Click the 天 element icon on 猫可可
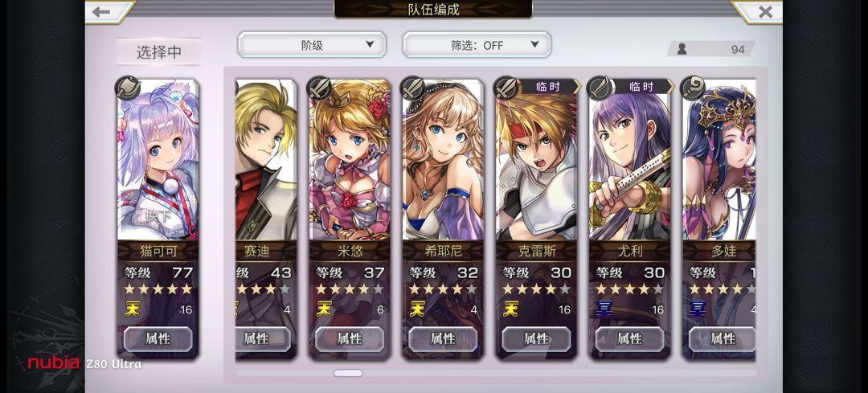868x393 pixels. 131,309
